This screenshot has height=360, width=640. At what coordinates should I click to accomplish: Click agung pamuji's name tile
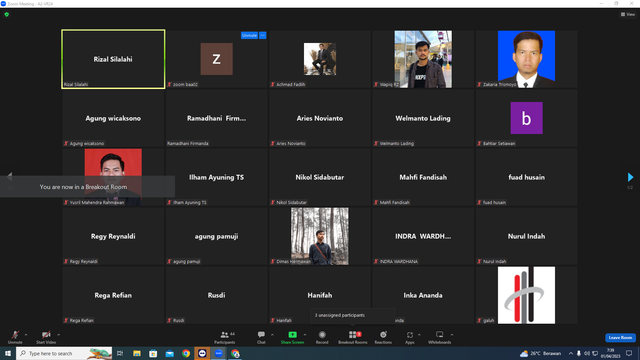coord(216,236)
